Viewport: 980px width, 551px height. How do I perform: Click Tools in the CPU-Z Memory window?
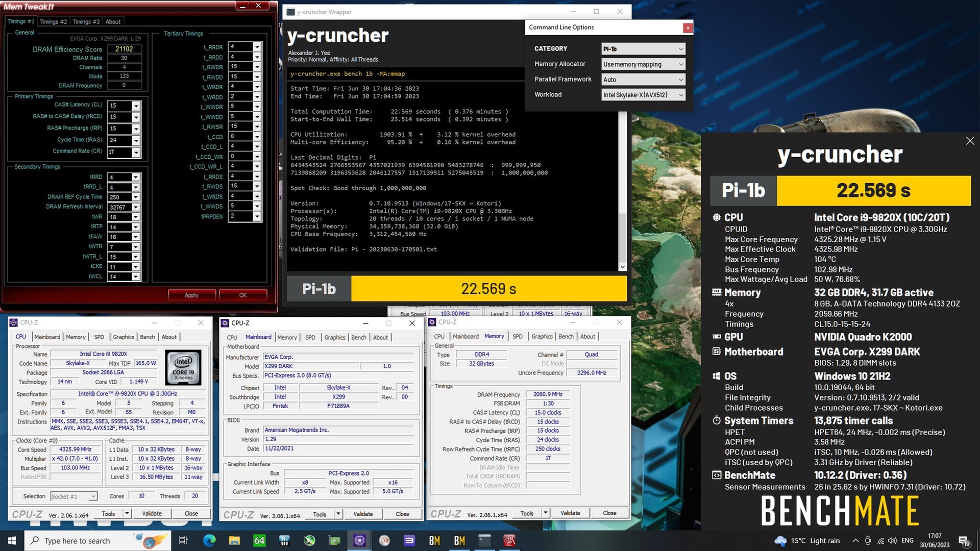tap(527, 513)
